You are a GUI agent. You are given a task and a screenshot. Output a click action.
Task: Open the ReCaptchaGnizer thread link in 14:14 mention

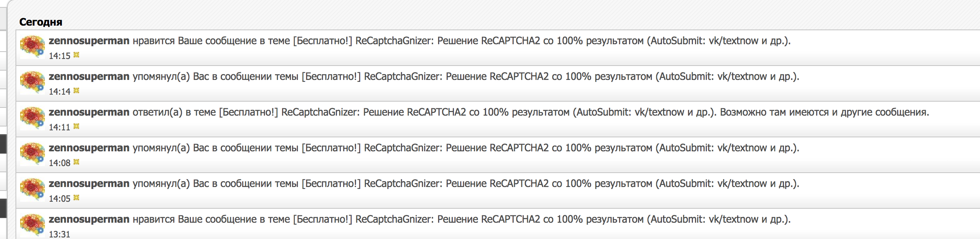click(550, 76)
